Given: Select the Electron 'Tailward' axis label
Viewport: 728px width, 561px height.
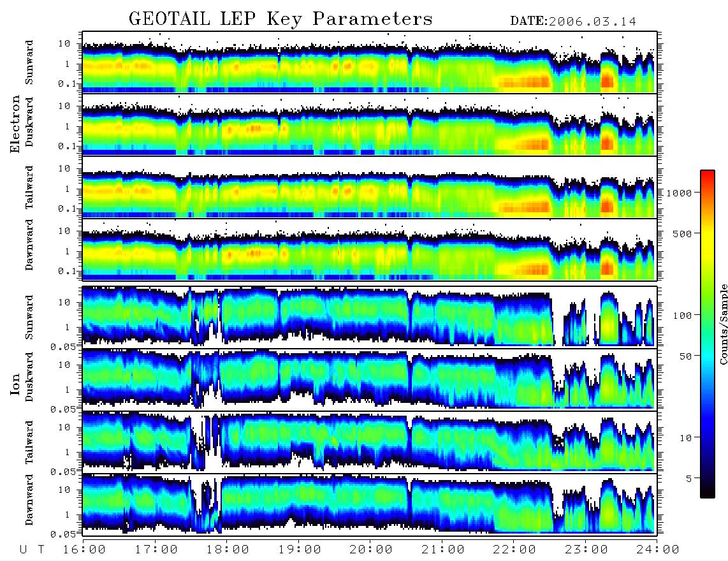Looking at the screenshot, I should [x=29, y=187].
